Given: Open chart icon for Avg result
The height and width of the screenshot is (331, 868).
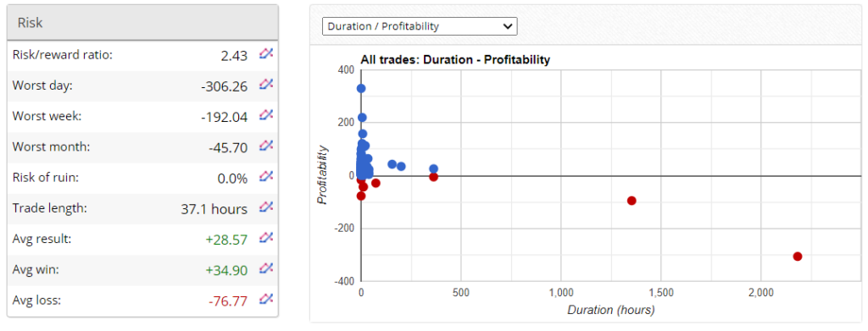Looking at the screenshot, I should pyautogui.click(x=266, y=238).
